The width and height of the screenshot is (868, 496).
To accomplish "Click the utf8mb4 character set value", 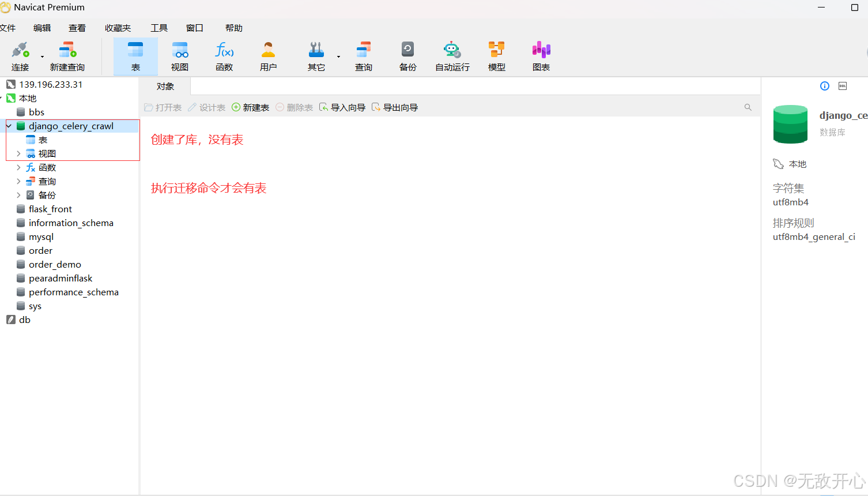I will coord(791,202).
